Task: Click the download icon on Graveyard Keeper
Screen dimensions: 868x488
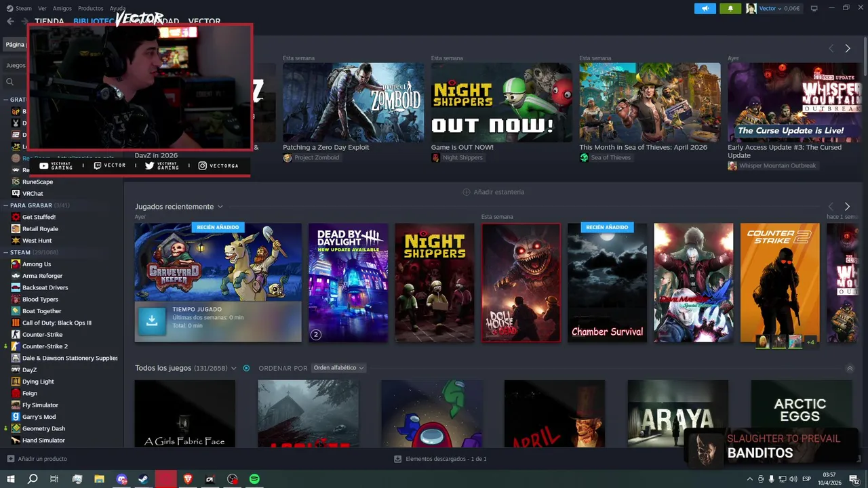Action: [x=152, y=321]
